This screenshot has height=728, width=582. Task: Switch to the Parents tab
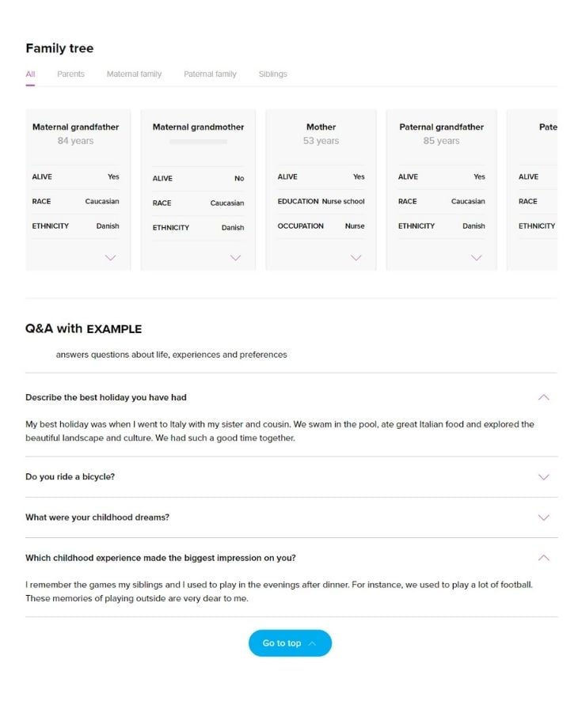[70, 74]
